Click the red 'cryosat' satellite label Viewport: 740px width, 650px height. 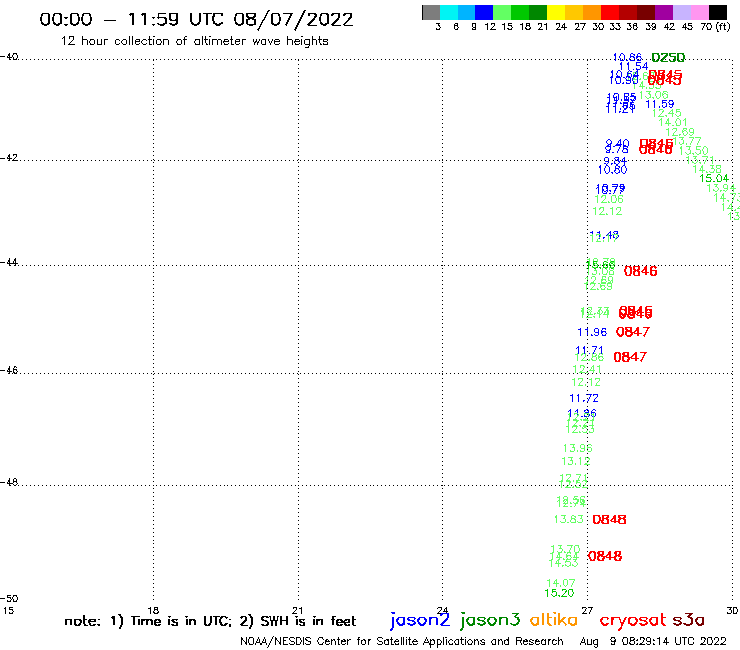[x=633, y=620]
